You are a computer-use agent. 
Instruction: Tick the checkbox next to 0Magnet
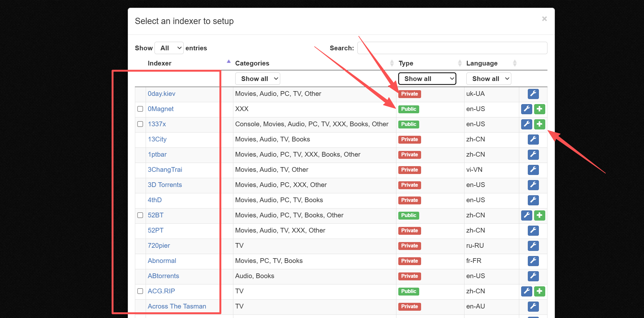(140, 109)
